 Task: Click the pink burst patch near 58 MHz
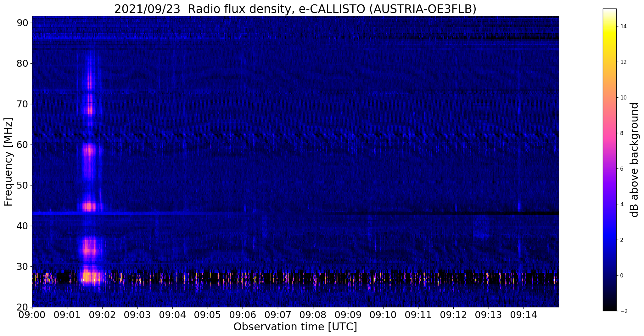pos(89,151)
